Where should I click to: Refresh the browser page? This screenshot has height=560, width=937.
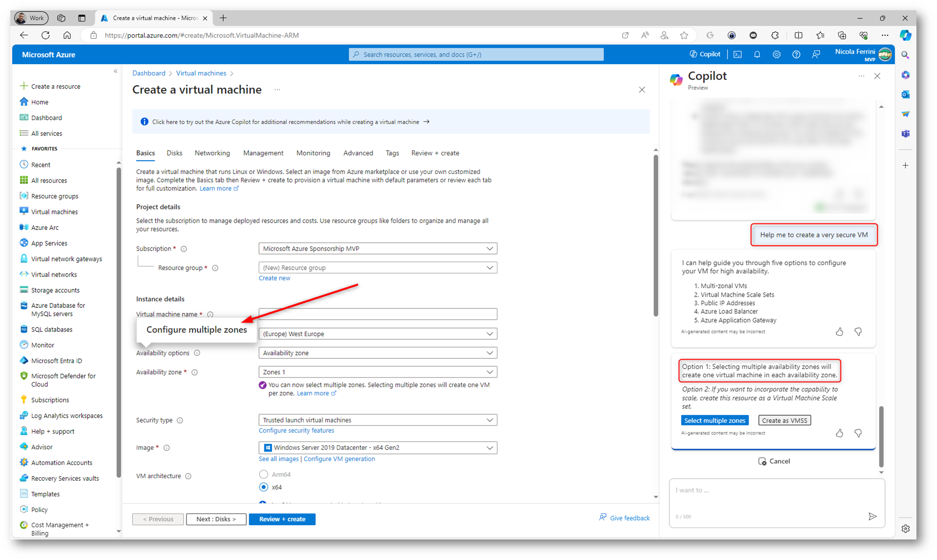coord(46,35)
